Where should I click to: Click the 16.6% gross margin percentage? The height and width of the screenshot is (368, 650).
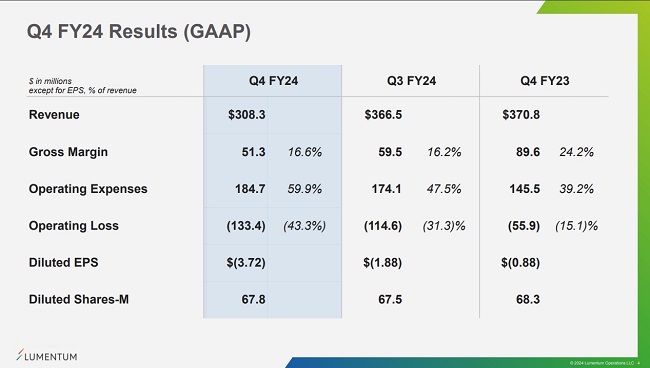(x=305, y=152)
